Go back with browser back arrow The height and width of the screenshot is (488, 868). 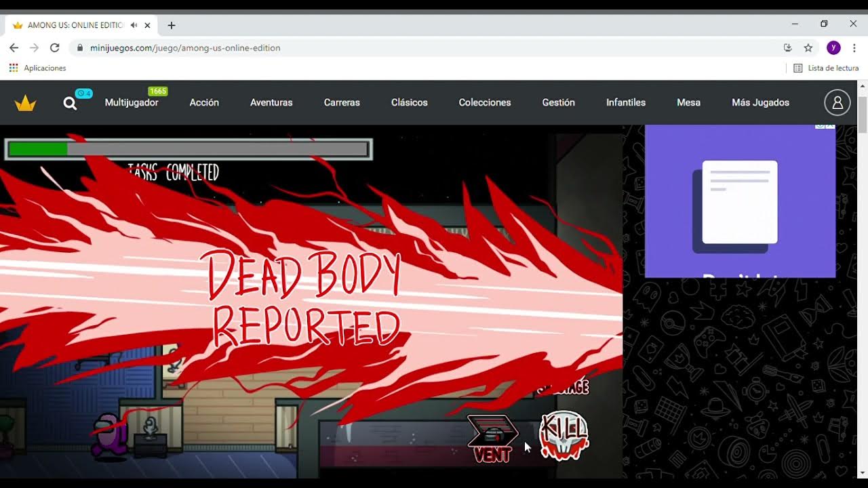point(14,48)
